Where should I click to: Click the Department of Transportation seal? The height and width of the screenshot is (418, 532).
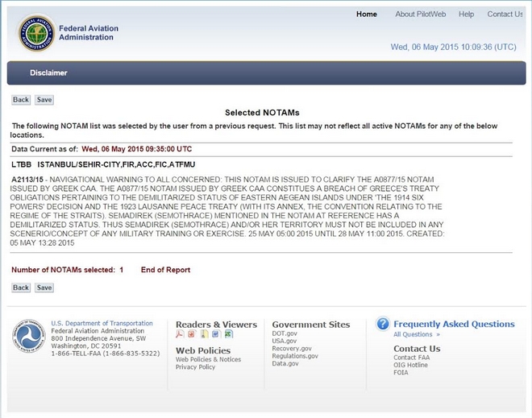coord(28,337)
